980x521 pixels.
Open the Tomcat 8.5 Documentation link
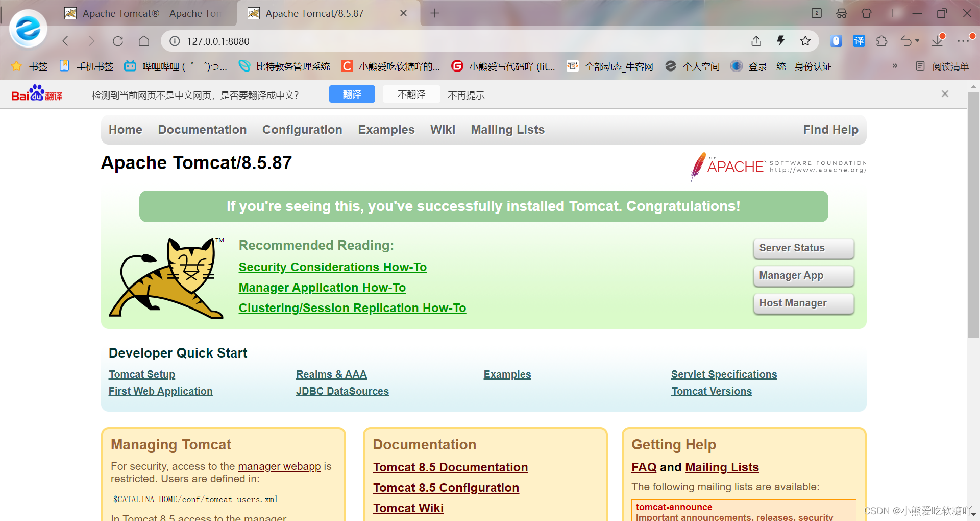[x=450, y=467]
